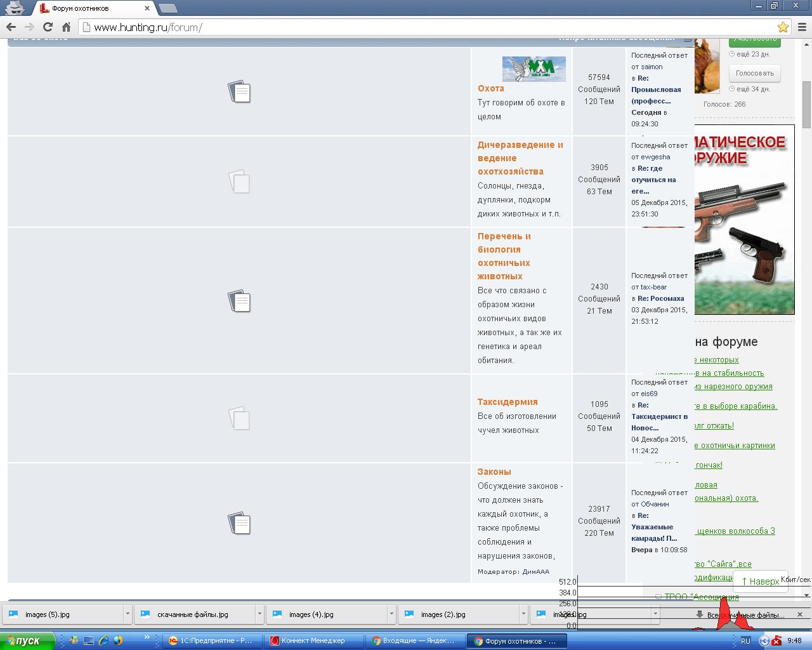Click the Законы board new-posts icon

tap(239, 524)
